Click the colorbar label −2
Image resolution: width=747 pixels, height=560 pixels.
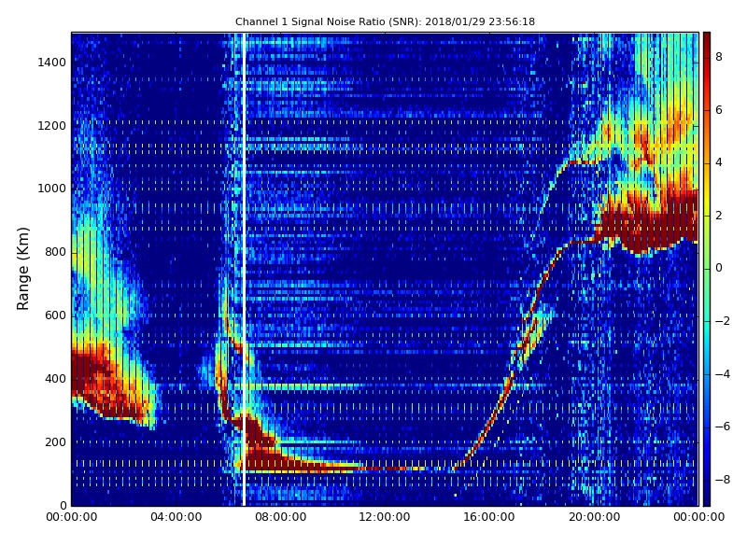click(x=723, y=321)
